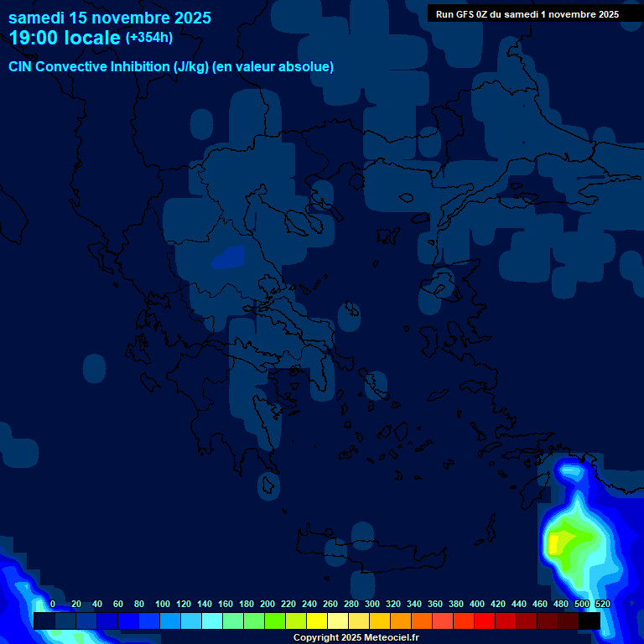The width and height of the screenshot is (644, 644).
Task: Click the (+354h) forecast offset label
Action: pos(148,38)
